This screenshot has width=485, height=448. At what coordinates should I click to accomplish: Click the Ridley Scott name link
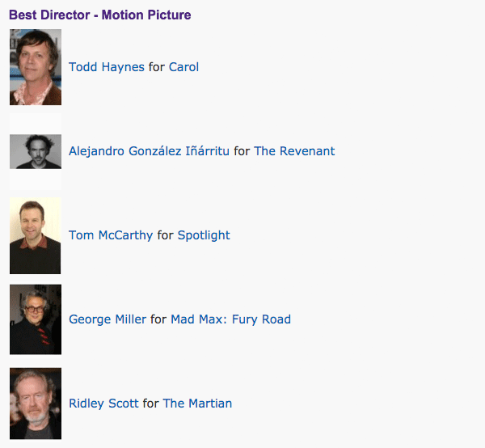[x=103, y=404]
